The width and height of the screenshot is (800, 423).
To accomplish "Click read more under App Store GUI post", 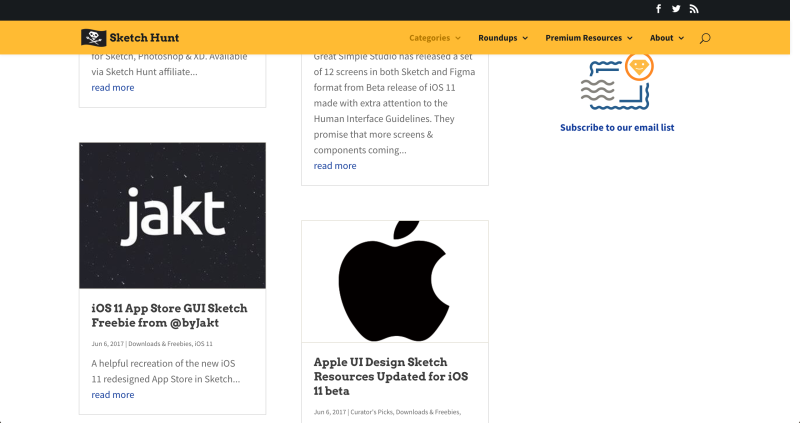I will click(x=113, y=395).
